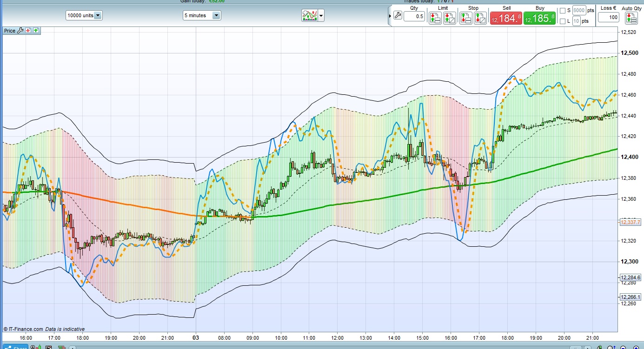Click the 12,520 price axis label
644x349 pixels.
629,32
